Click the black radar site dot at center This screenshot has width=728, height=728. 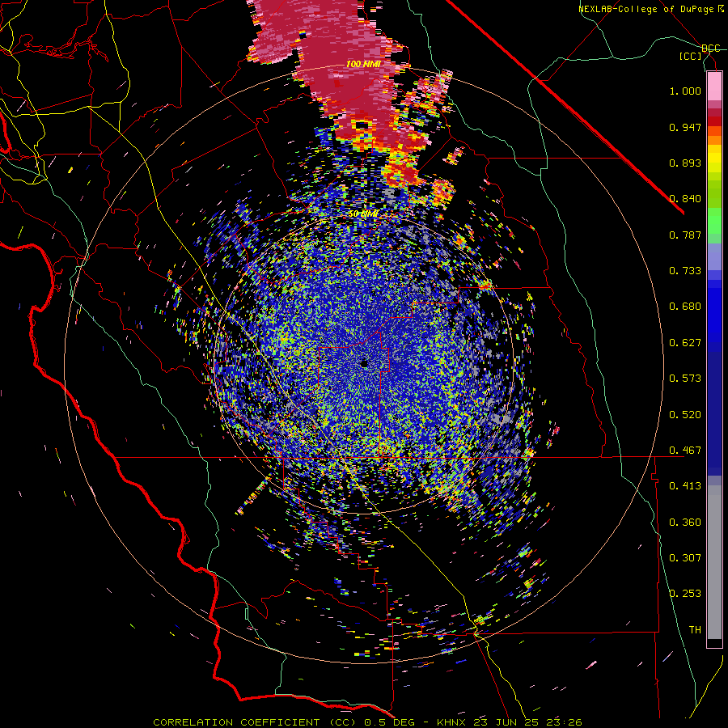[x=365, y=364]
